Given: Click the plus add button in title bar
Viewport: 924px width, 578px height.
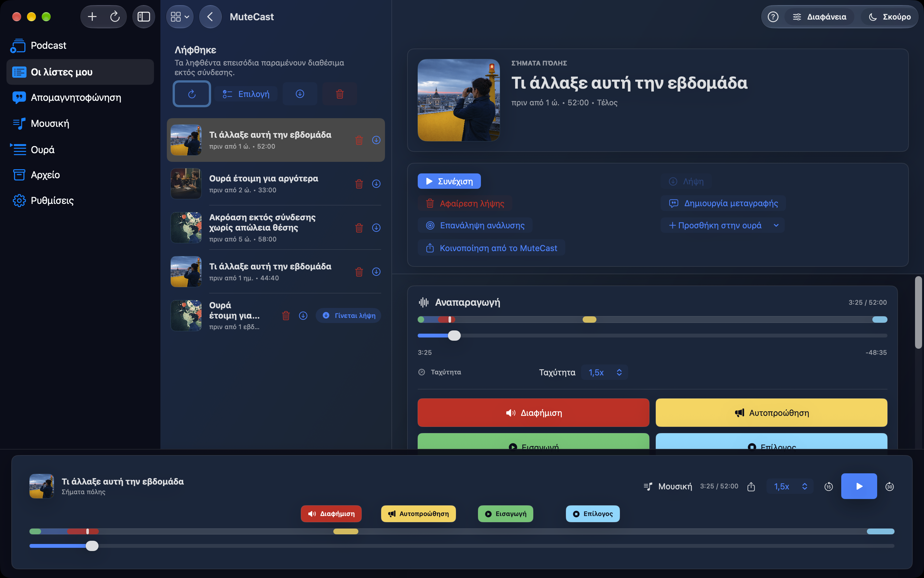Looking at the screenshot, I should click(x=92, y=17).
